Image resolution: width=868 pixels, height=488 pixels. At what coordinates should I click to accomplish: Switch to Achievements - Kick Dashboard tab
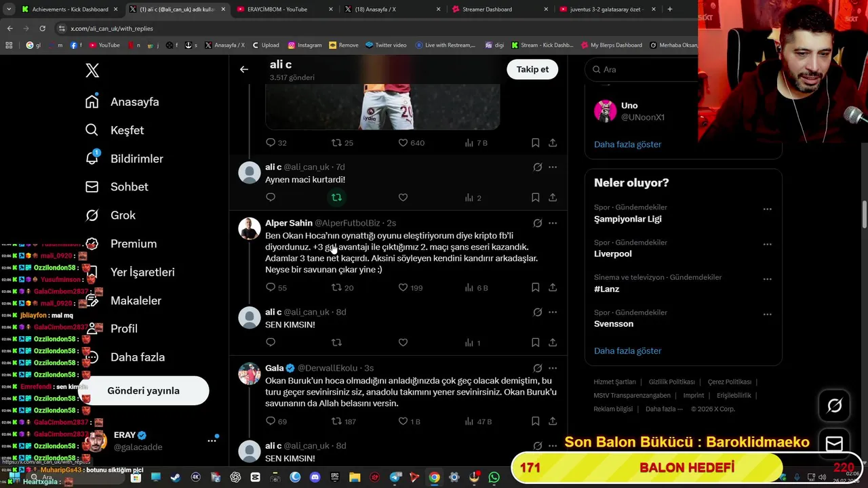70,9
